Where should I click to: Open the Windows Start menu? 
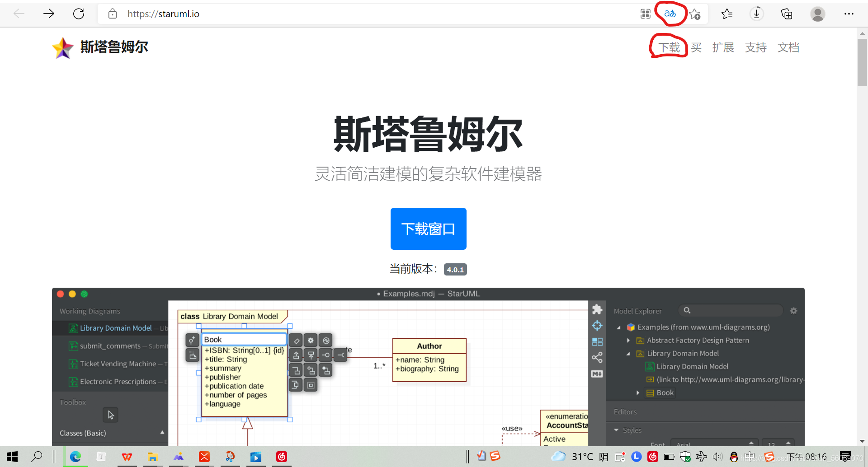(12, 457)
